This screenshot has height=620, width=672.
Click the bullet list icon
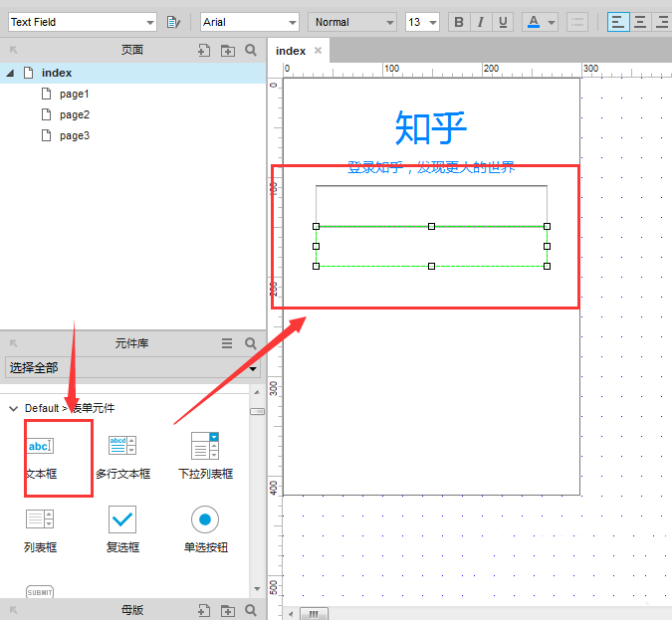577,22
